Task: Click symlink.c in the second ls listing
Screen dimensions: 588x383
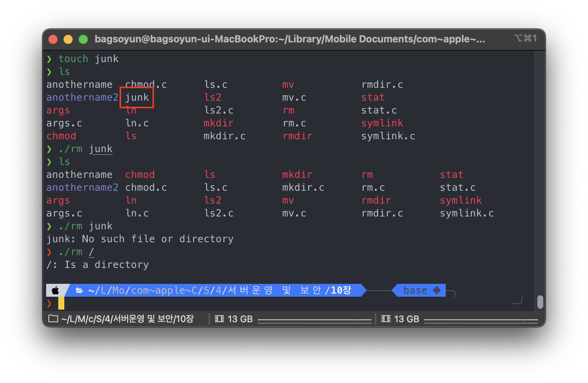Action: coord(467,213)
